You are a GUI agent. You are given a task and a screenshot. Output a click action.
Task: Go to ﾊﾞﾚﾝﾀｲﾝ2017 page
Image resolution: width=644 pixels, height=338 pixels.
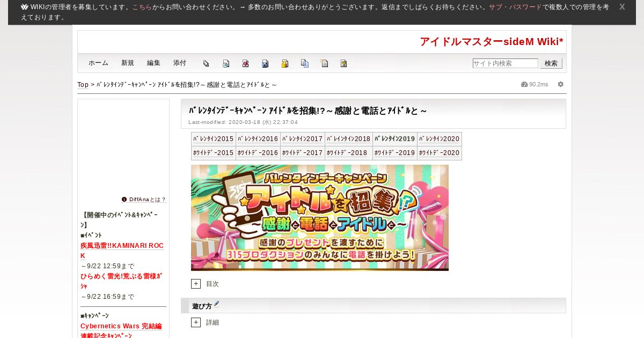coord(303,139)
